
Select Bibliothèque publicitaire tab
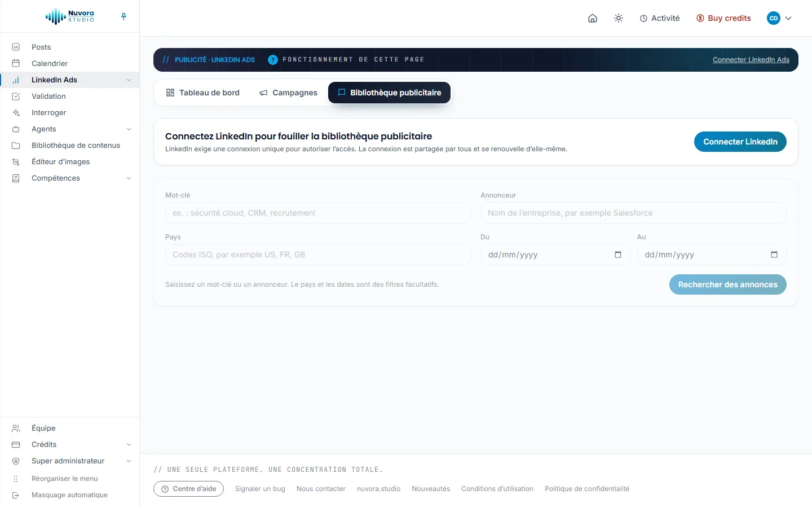pos(389,93)
